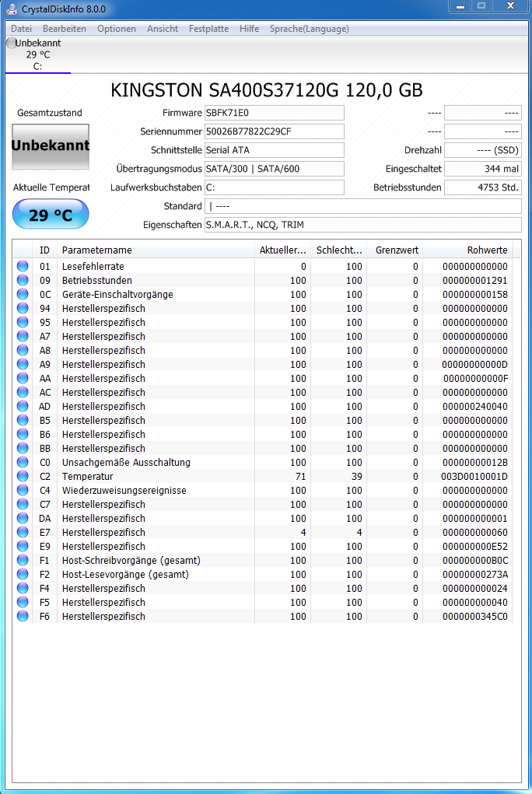Select the Temperatur parameter name

click(x=88, y=477)
